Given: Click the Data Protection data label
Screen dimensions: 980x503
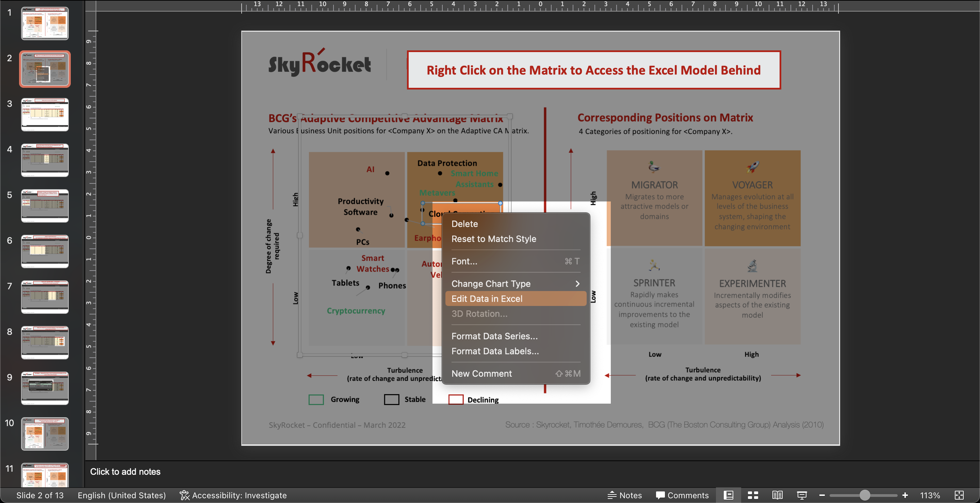Looking at the screenshot, I should (x=447, y=163).
